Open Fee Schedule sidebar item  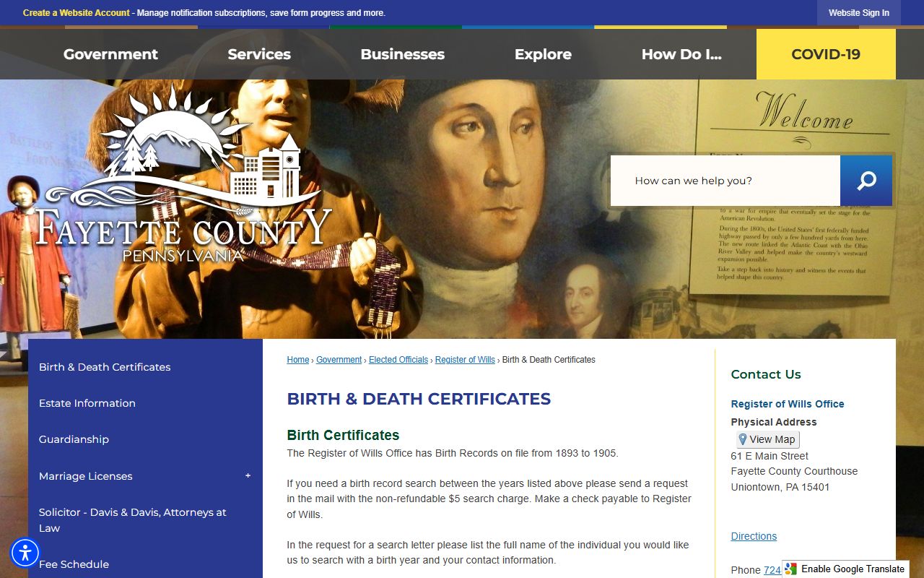pos(145,564)
